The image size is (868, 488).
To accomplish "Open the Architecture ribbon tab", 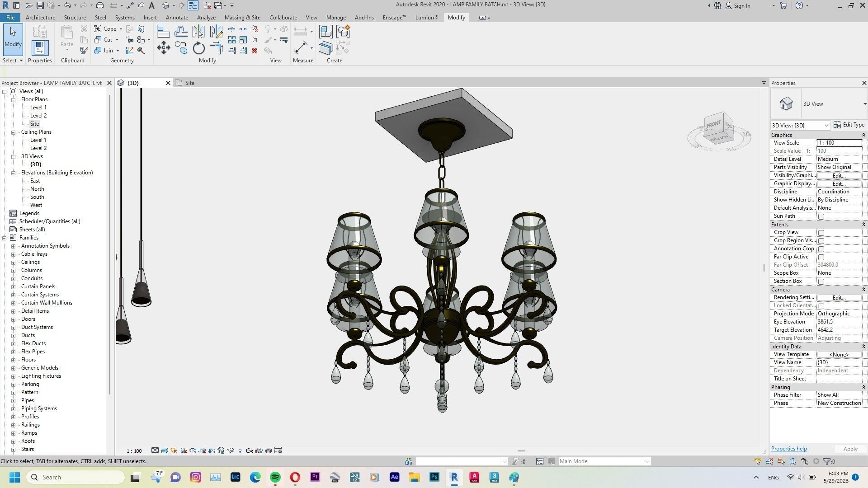I will point(40,18).
